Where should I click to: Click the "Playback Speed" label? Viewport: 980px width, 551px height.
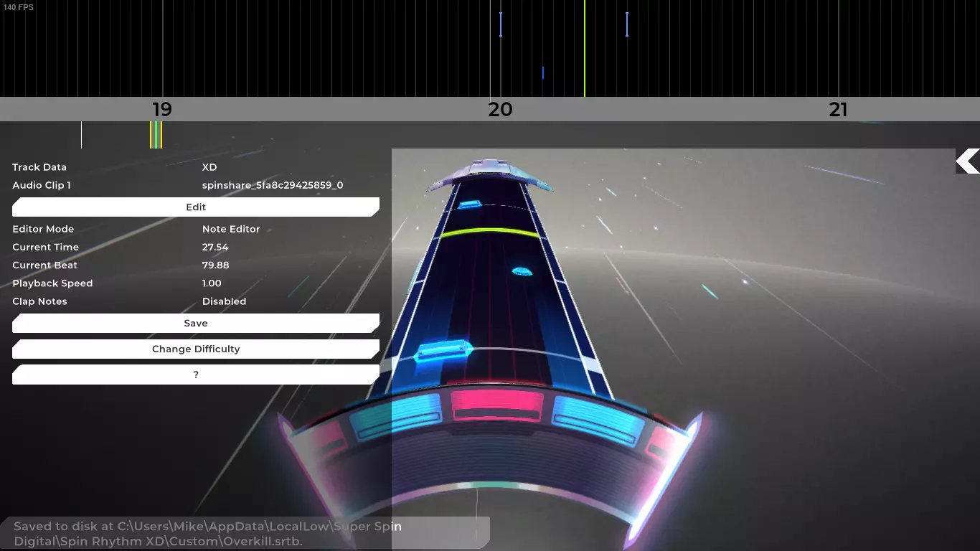click(x=52, y=283)
